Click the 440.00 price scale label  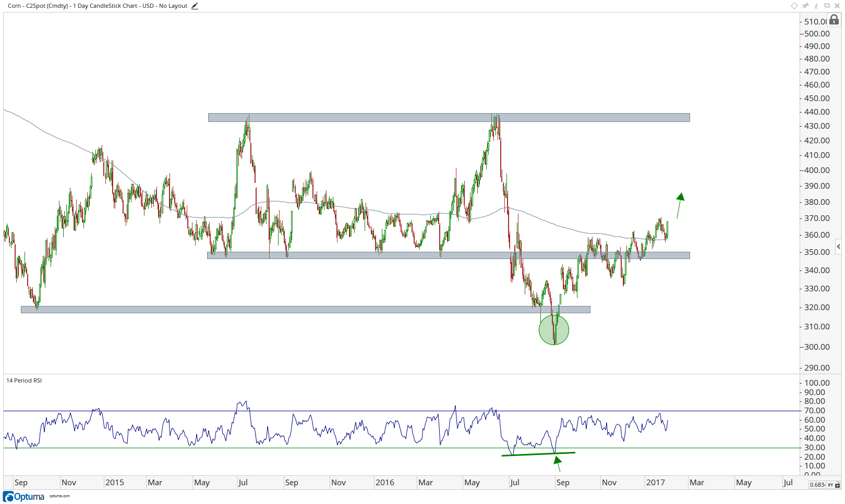pyautogui.click(x=817, y=112)
